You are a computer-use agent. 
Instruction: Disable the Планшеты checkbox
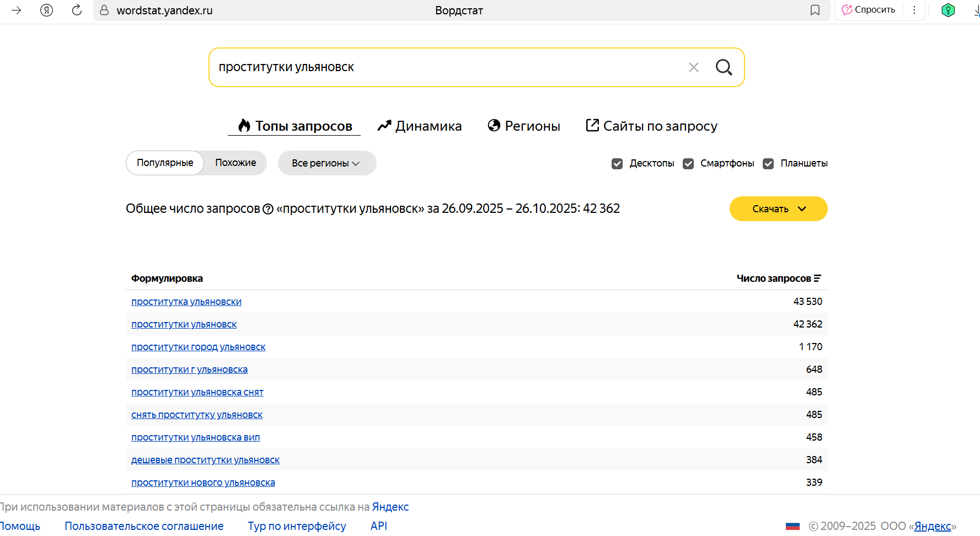pyautogui.click(x=768, y=164)
